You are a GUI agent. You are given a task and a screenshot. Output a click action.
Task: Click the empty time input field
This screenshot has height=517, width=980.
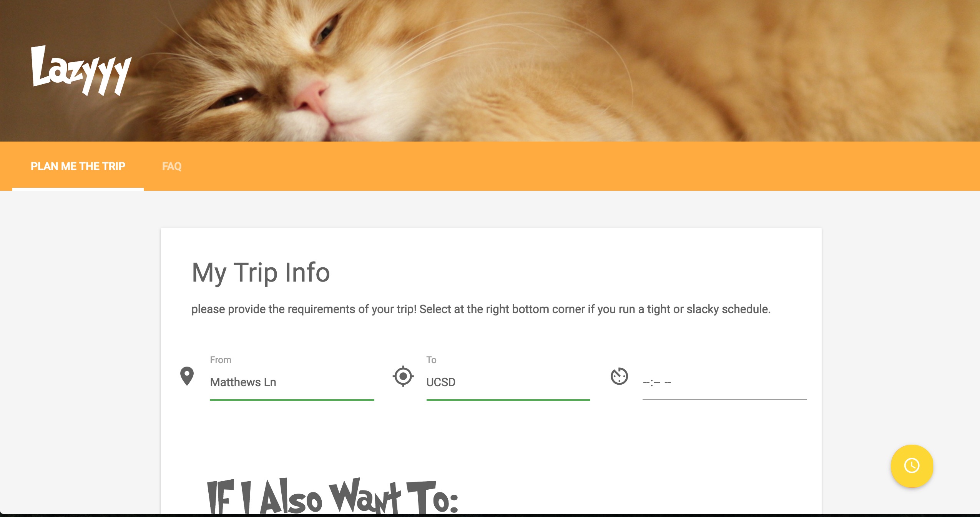click(724, 382)
